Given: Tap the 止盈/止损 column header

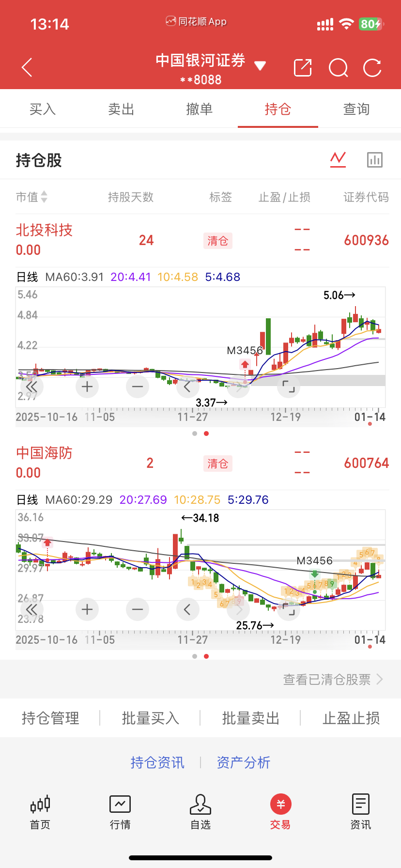Looking at the screenshot, I should tap(284, 197).
